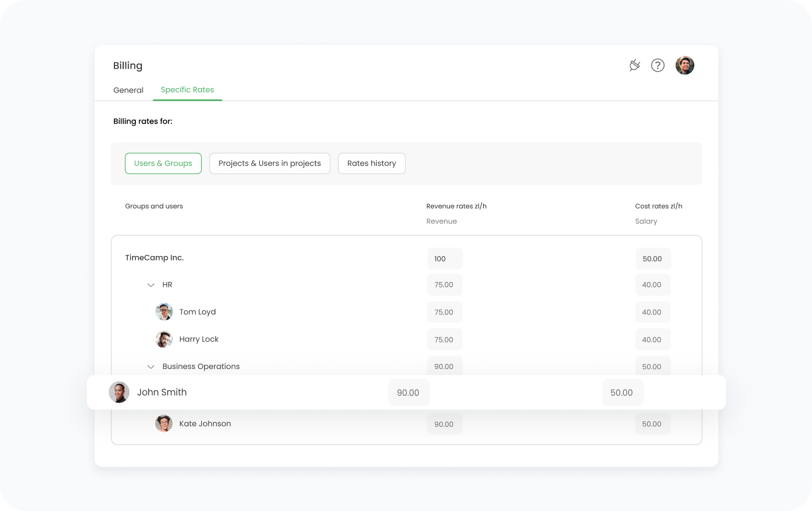The width and height of the screenshot is (812, 511).
Task: Switch to the General tab
Action: click(128, 90)
